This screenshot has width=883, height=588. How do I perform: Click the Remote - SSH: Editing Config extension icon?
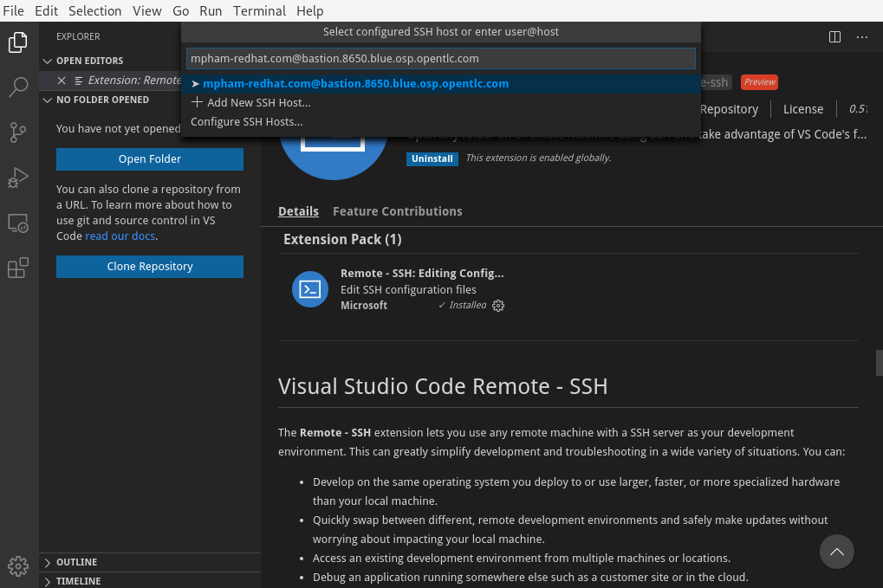(x=309, y=289)
